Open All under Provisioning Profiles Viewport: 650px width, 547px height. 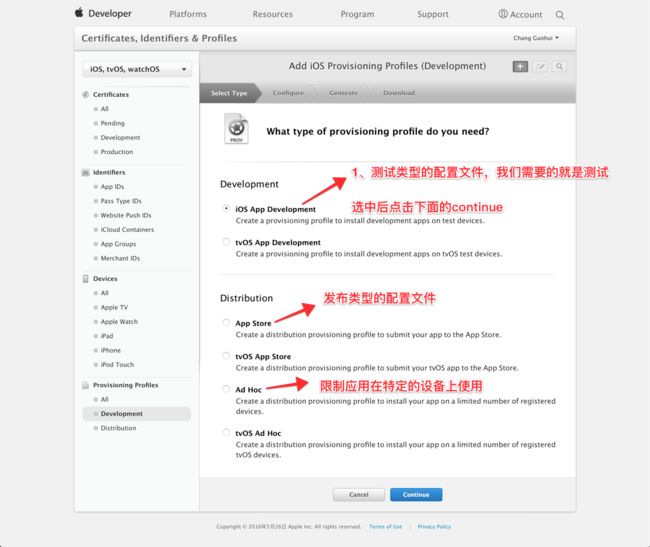[x=104, y=399]
